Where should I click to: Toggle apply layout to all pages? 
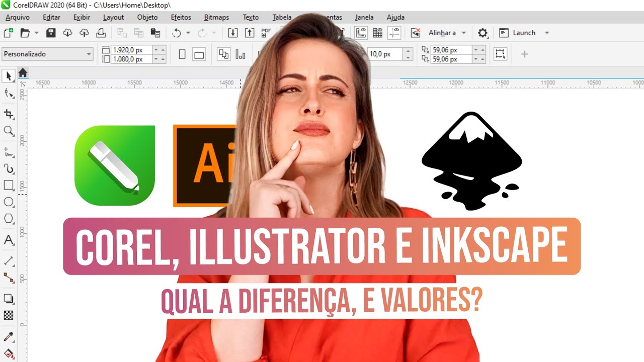(x=224, y=54)
